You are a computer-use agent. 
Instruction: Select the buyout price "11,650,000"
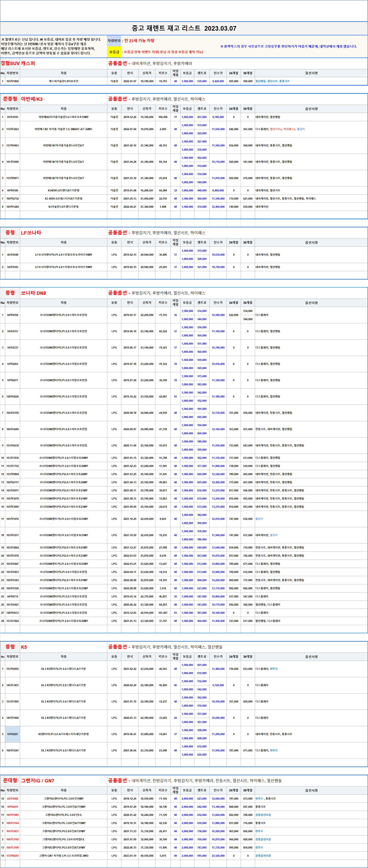218,129
